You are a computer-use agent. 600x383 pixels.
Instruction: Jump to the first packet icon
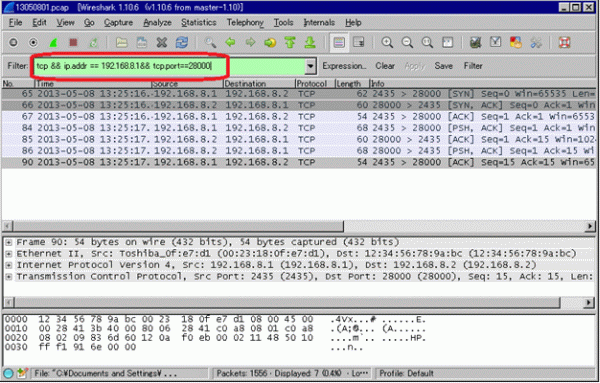pos(290,42)
